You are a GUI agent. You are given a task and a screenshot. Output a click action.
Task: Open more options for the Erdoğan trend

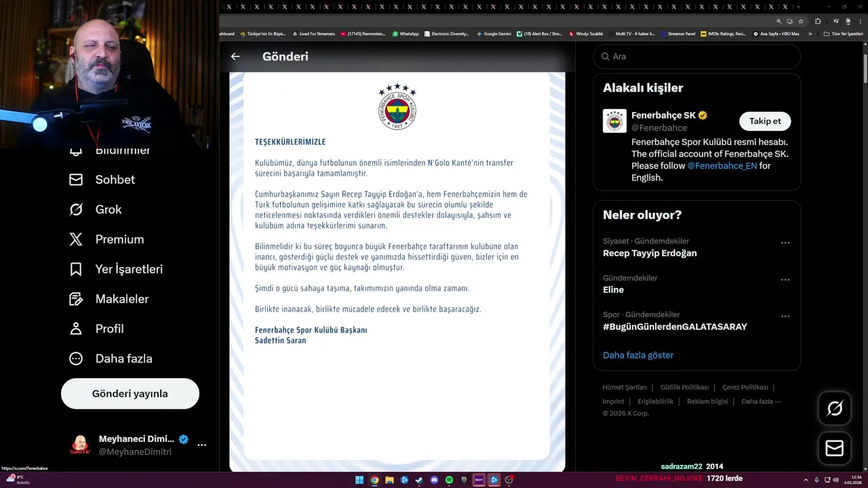(785, 243)
